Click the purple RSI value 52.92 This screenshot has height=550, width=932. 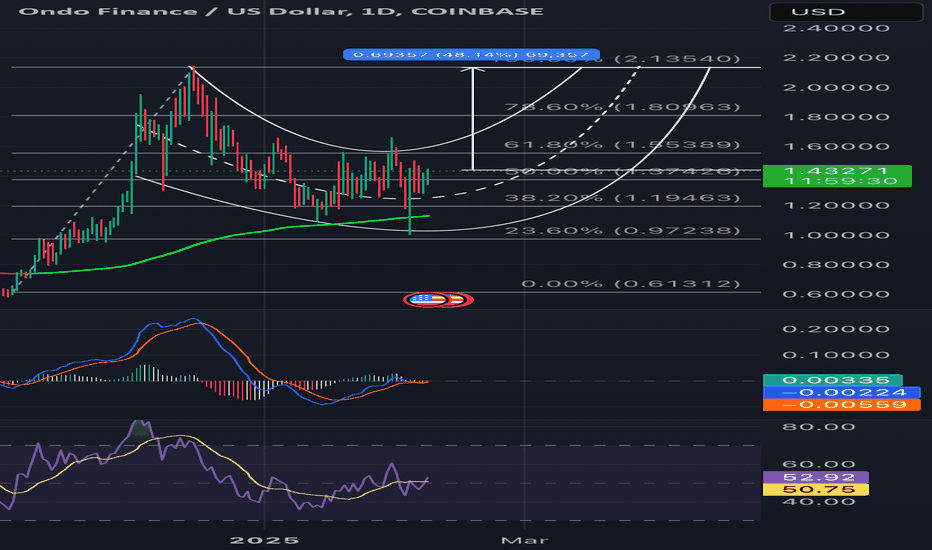point(816,477)
